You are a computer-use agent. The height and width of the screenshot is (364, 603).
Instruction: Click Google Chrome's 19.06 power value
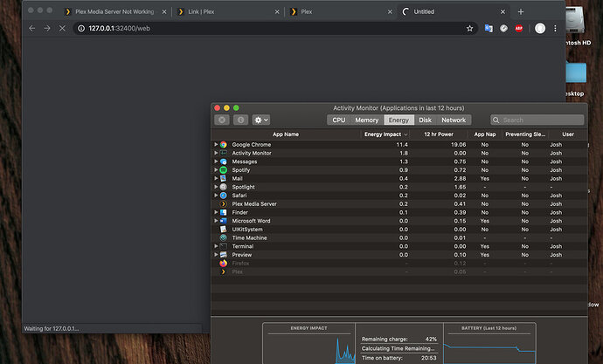tap(459, 145)
